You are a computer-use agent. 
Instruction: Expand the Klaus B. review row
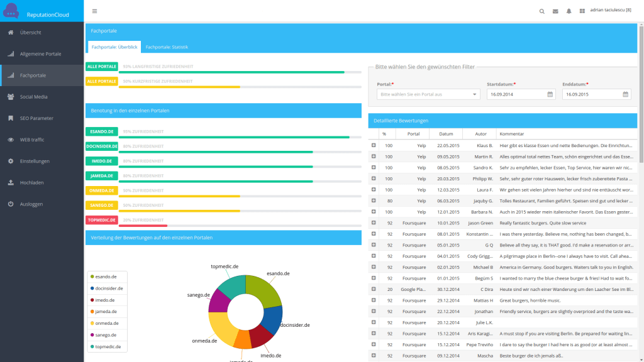[x=374, y=145]
